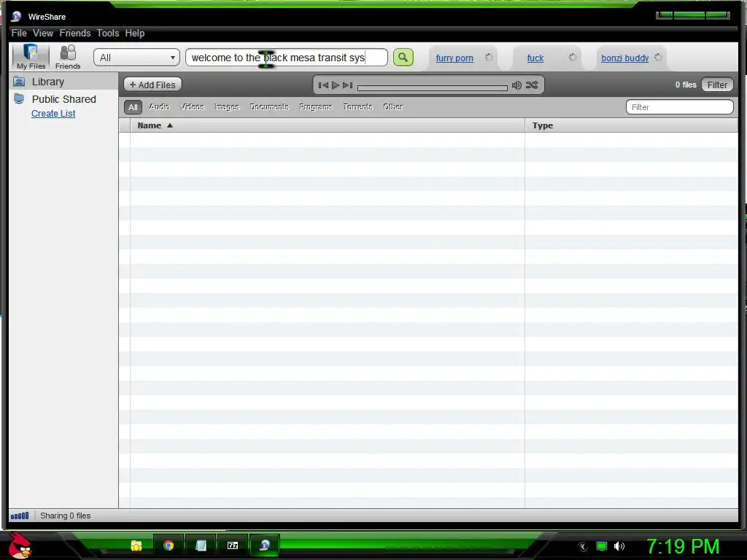Click the playback progress bar
Screen dimensions: 747x560
coord(432,87)
